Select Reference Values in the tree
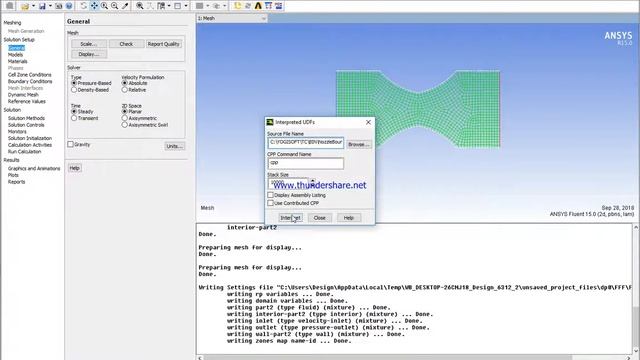Image resolution: width=640 pixels, height=360 pixels. point(27,101)
